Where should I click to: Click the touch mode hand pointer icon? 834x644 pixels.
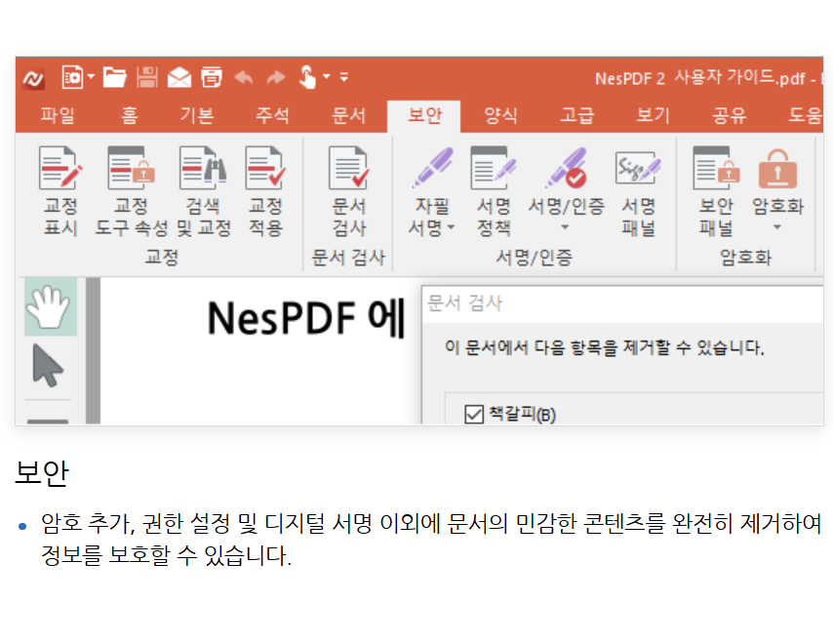pos(307,78)
